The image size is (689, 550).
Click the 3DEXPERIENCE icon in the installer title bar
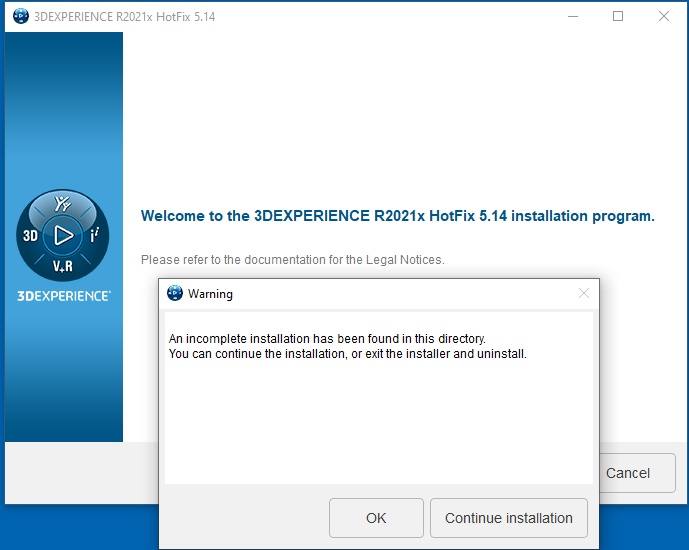click(x=21, y=17)
